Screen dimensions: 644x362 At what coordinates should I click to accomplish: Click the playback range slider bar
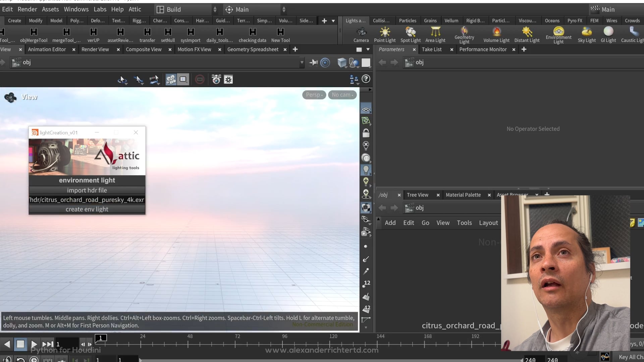(330, 360)
